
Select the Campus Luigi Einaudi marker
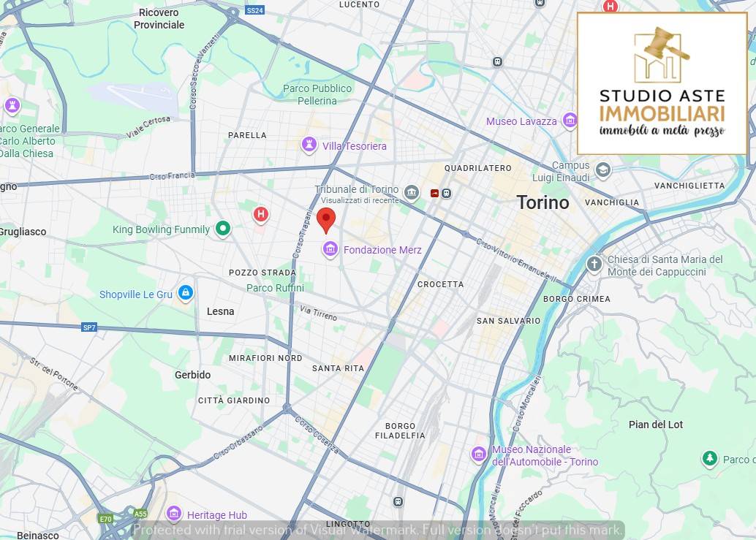(602, 169)
